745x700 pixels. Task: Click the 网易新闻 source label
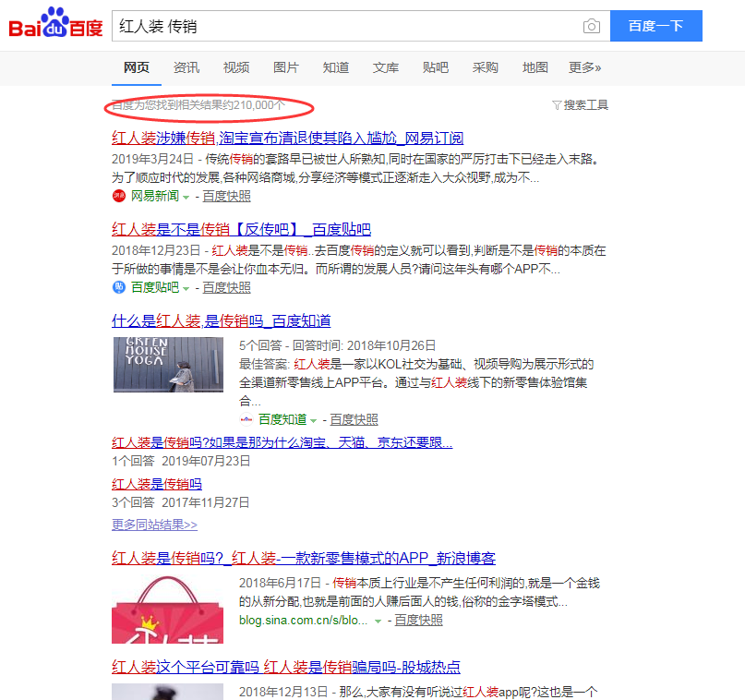(155, 196)
